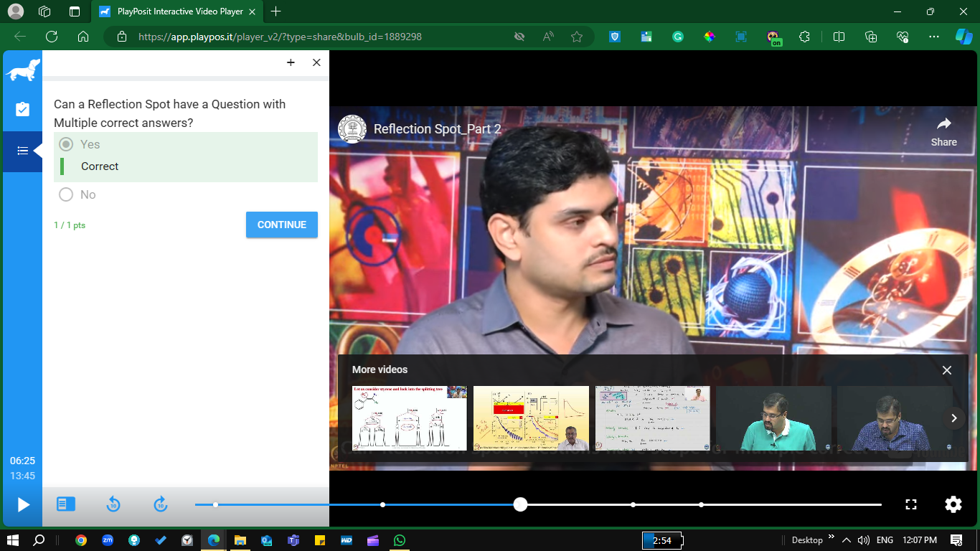Image resolution: width=980 pixels, height=551 pixels.
Task: Expand more videos with the right chevron
Action: pyautogui.click(x=954, y=418)
